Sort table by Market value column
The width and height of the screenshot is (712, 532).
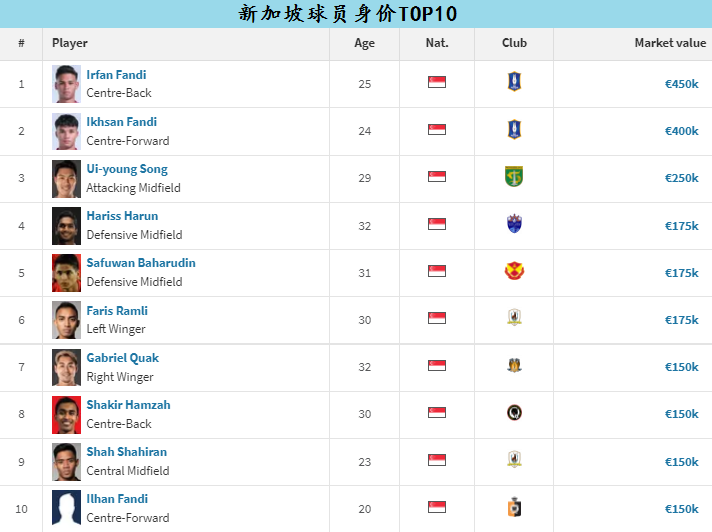669,43
